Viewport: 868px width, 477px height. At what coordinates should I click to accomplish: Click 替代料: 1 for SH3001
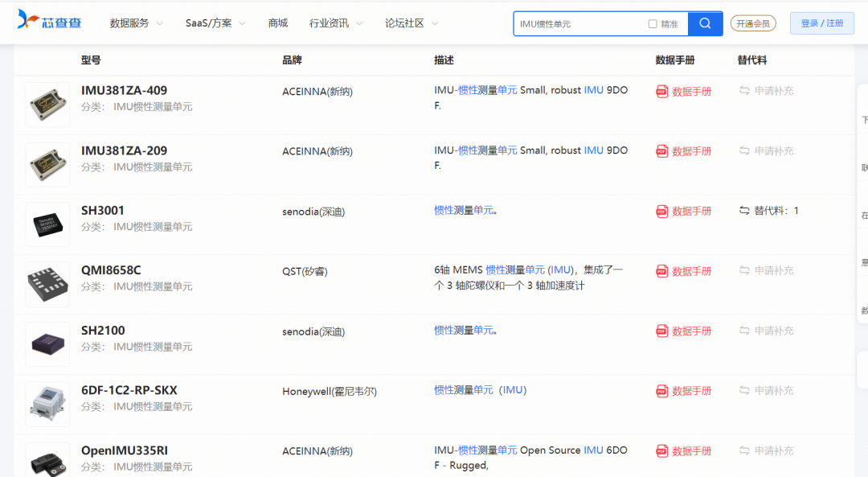tap(776, 211)
